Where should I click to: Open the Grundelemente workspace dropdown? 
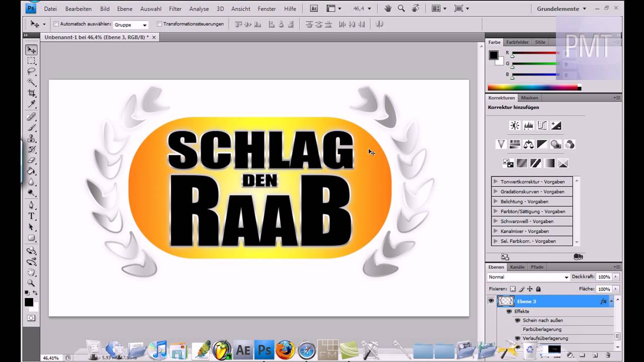[x=561, y=9]
